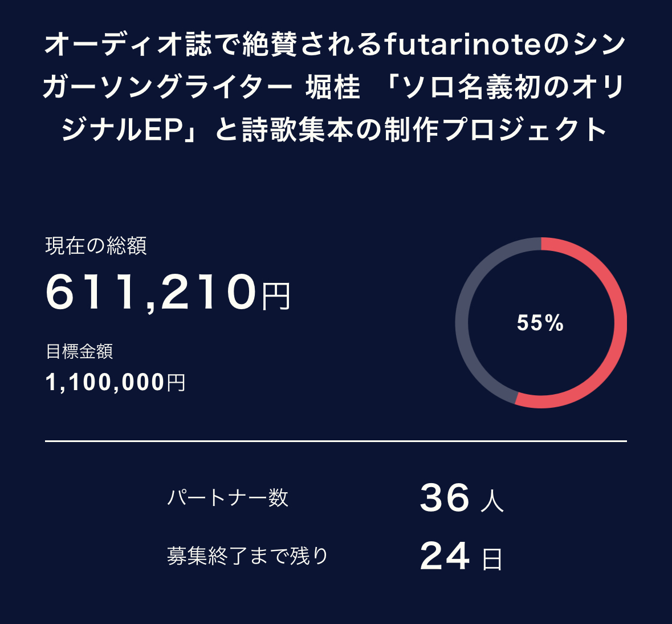Click the word futarinote in the title
This screenshot has width=672, height=624.
point(461,45)
